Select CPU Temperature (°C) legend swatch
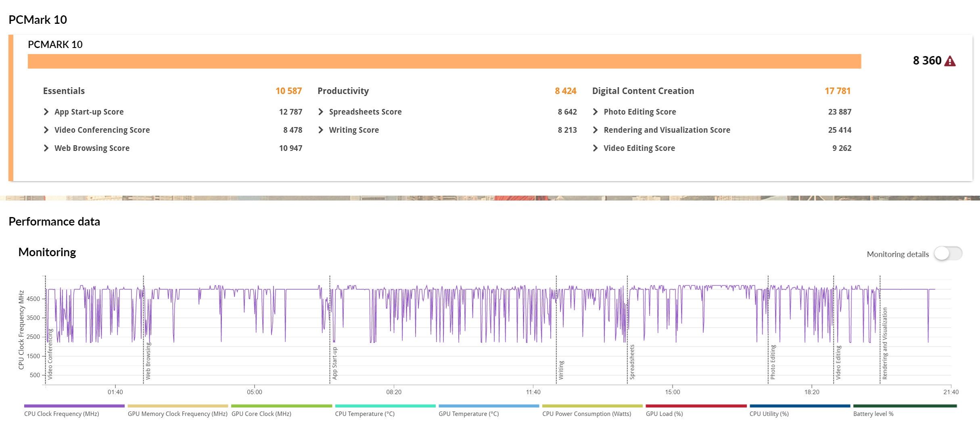980x422 pixels. pyautogui.click(x=385, y=406)
